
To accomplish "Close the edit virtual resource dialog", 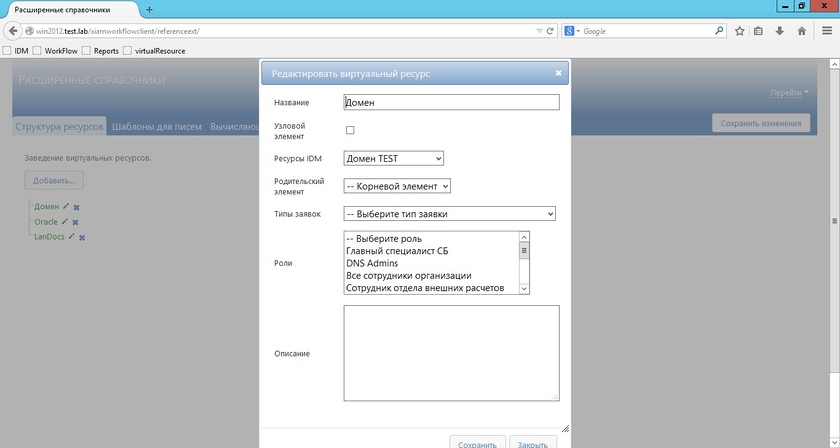I will [558, 73].
